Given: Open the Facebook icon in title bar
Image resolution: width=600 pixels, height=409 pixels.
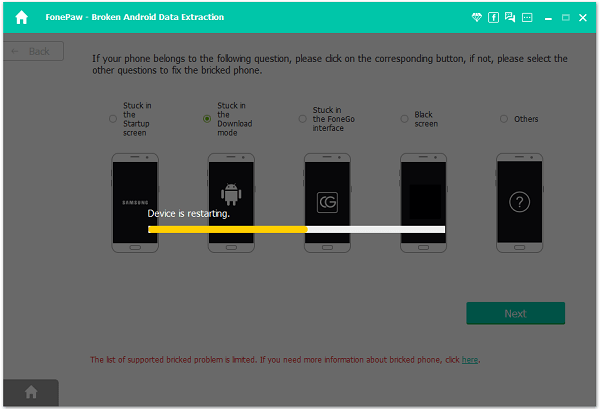Looking at the screenshot, I should (493, 17).
